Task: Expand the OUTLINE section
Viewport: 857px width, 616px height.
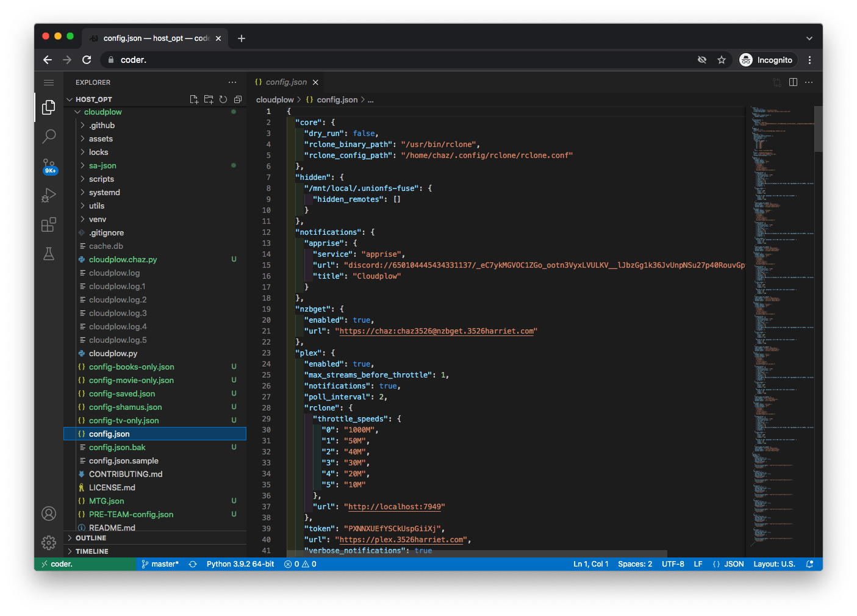Action: [91, 538]
